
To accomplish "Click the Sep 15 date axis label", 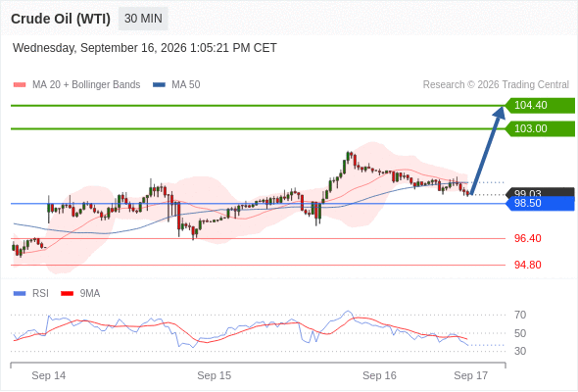I will [x=215, y=375].
